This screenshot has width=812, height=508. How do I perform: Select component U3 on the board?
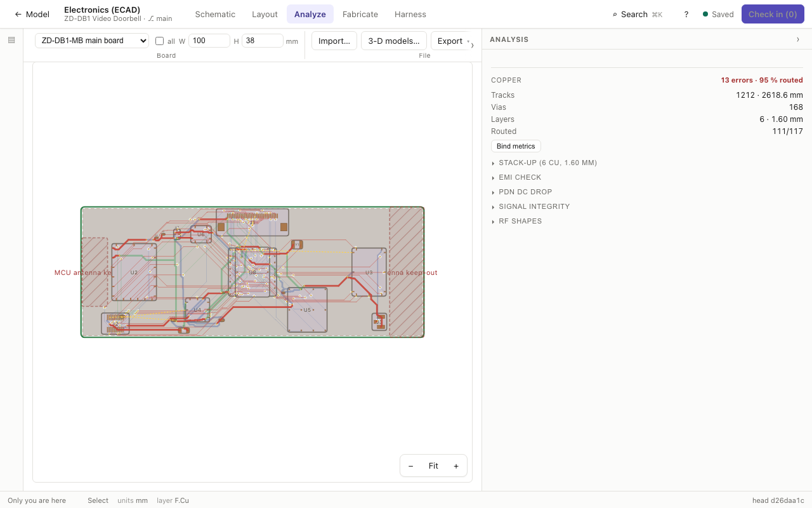coord(369,272)
